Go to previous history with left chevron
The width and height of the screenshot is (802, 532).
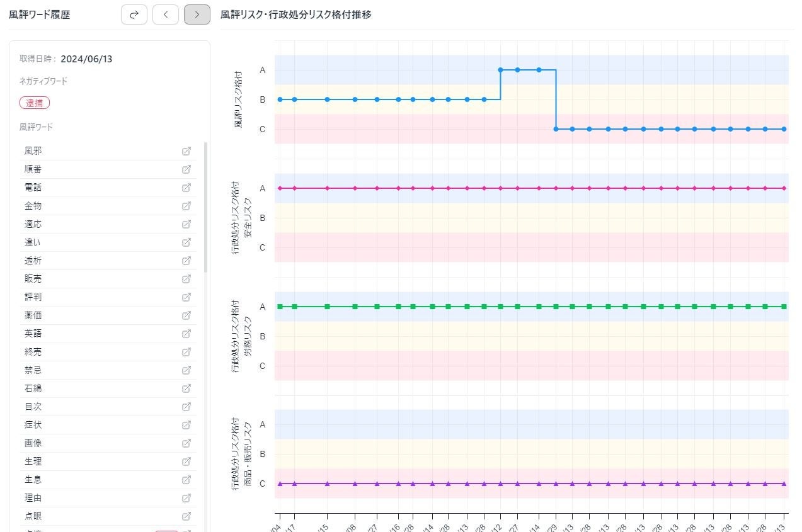[x=166, y=14]
